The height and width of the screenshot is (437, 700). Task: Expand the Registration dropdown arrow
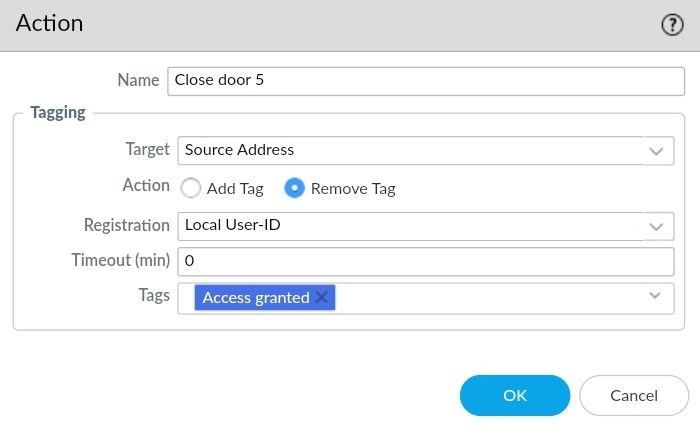[x=656, y=226]
